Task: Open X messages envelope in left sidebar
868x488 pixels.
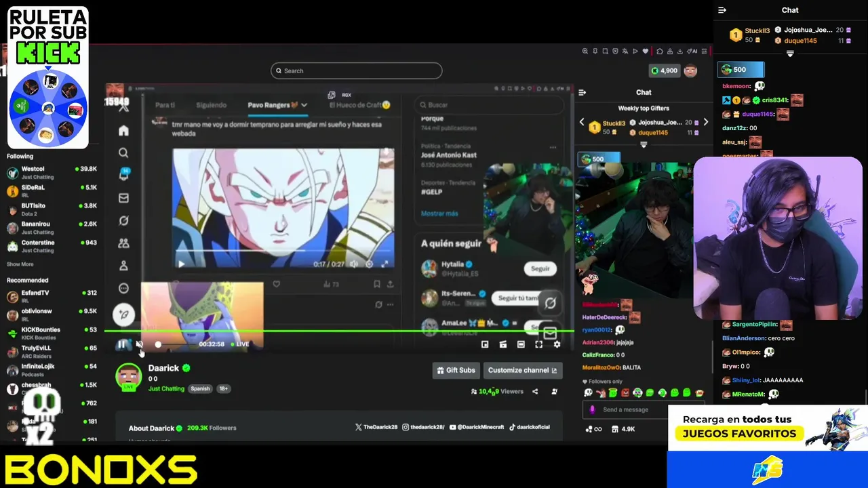Action: (x=123, y=198)
